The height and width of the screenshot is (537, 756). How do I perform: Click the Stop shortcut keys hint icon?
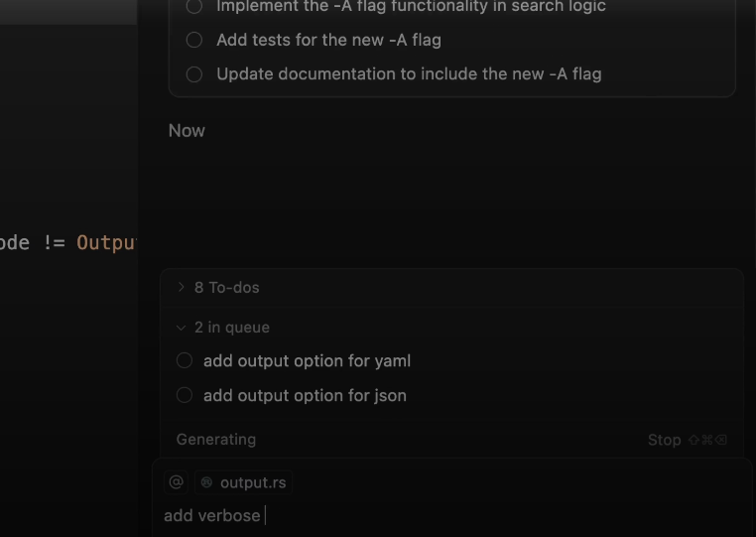(x=707, y=440)
